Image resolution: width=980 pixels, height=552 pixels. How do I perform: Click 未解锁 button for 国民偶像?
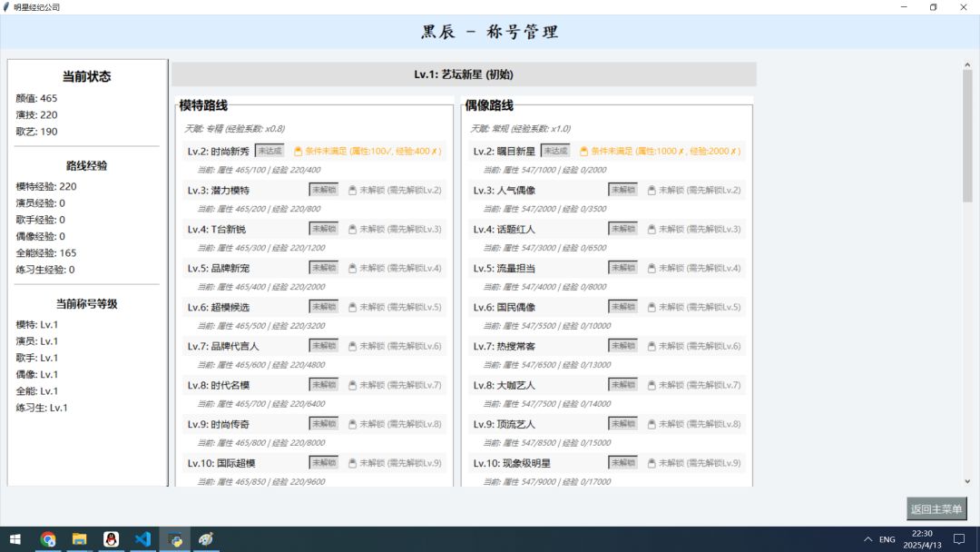click(623, 306)
